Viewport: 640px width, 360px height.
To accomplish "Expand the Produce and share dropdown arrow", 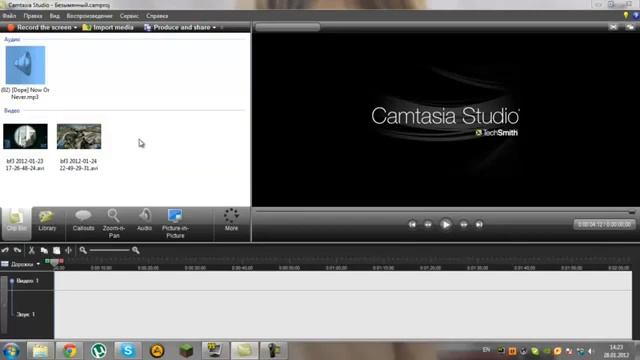I will pyautogui.click(x=214, y=28).
